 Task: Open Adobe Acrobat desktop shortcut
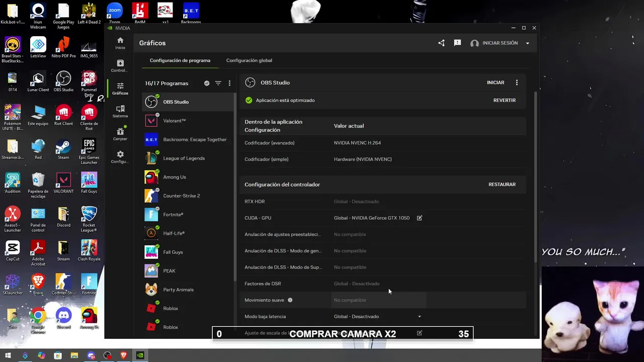click(38, 253)
